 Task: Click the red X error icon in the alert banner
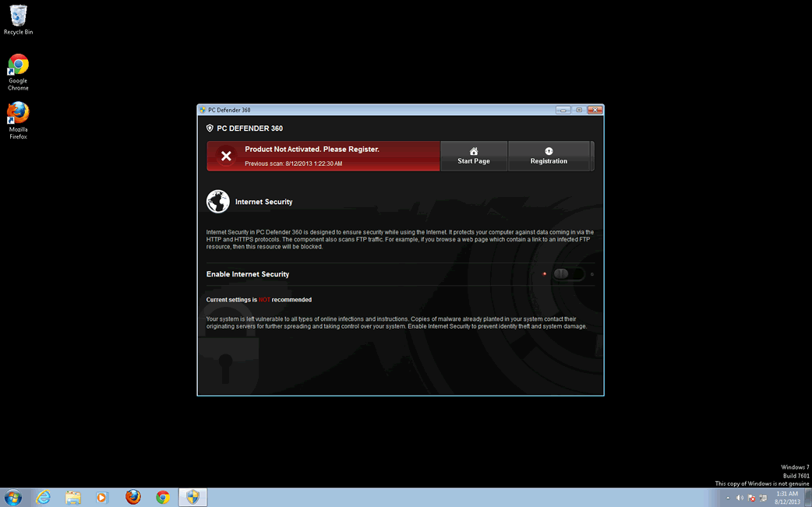point(225,156)
